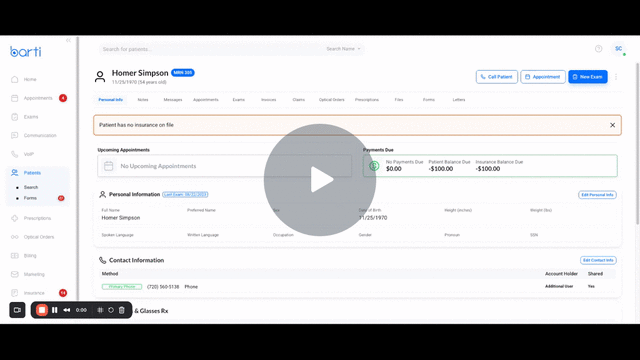Switch to the Notes tab
Viewport: 640px width, 360px height.
[x=143, y=100]
